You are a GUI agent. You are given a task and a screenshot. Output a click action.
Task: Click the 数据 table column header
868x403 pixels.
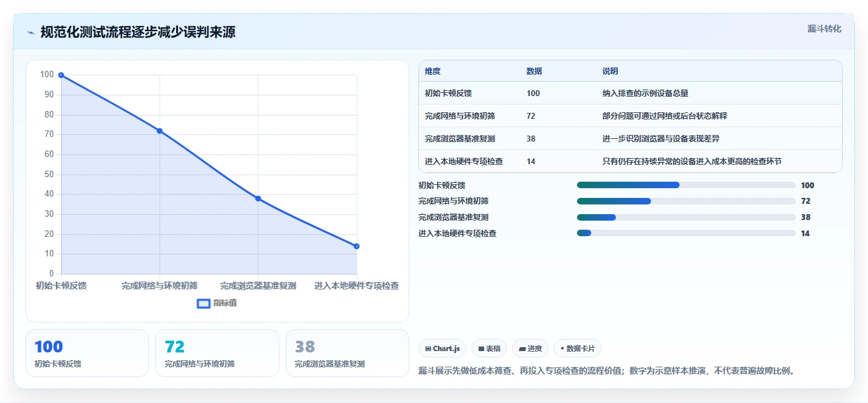[x=534, y=71]
